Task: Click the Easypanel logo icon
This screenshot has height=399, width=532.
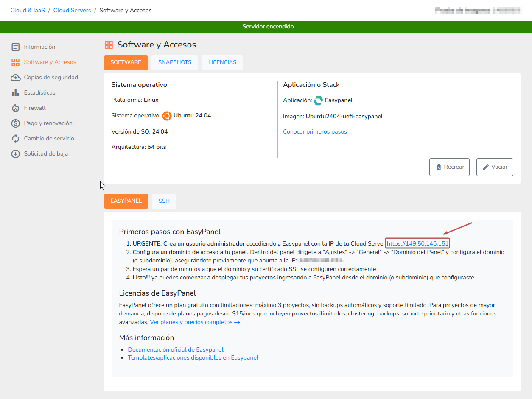Action: pos(318,100)
